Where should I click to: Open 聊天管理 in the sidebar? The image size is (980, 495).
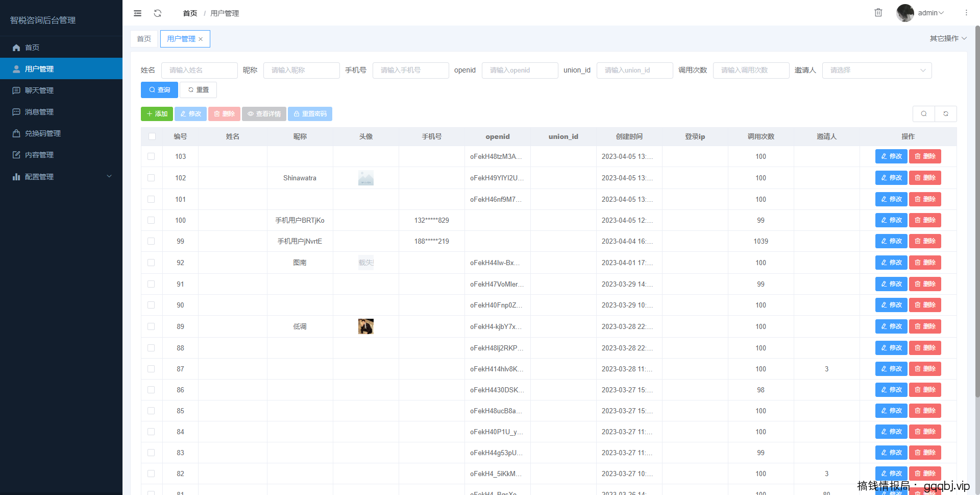click(39, 90)
